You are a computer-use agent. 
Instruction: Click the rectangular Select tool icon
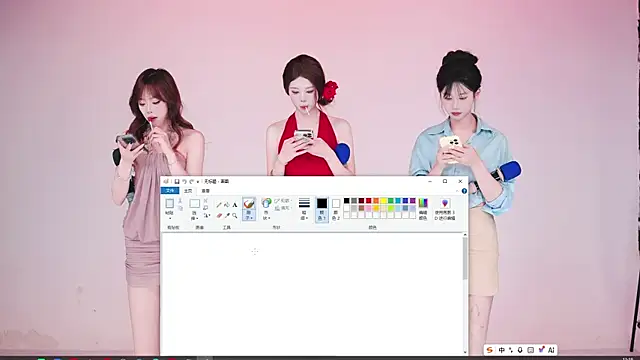[194, 203]
